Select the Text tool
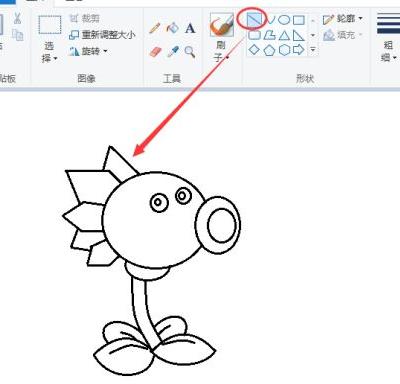This screenshot has width=400, height=384. coord(190,28)
